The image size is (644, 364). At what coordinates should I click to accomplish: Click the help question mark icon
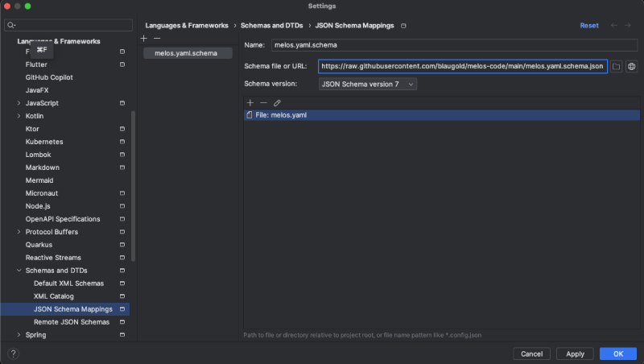(13, 354)
